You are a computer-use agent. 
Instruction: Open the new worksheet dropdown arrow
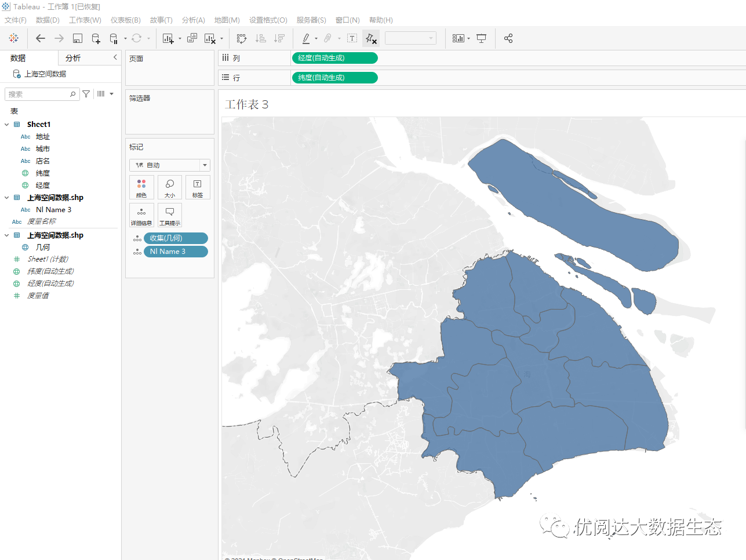tap(180, 39)
